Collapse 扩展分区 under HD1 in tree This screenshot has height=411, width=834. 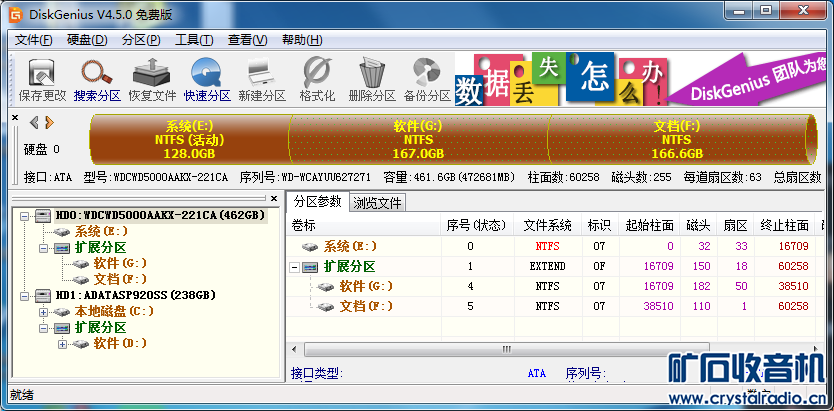[x=44, y=328]
